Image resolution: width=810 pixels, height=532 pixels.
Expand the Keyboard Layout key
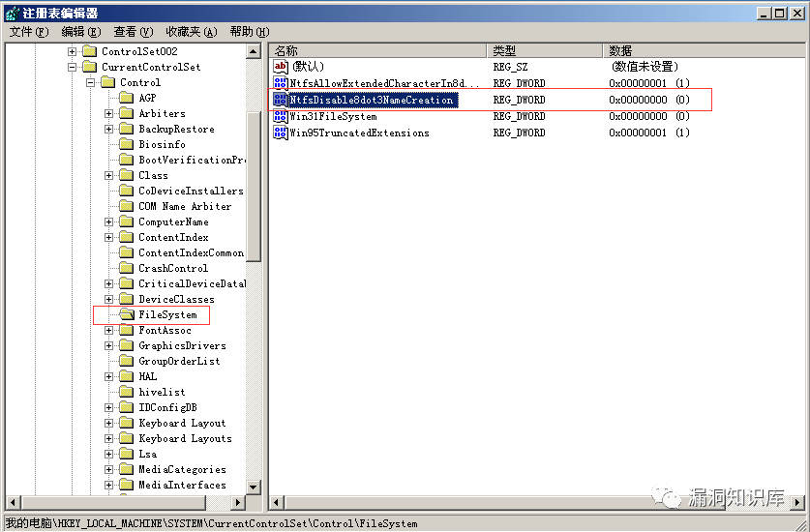click(x=108, y=423)
